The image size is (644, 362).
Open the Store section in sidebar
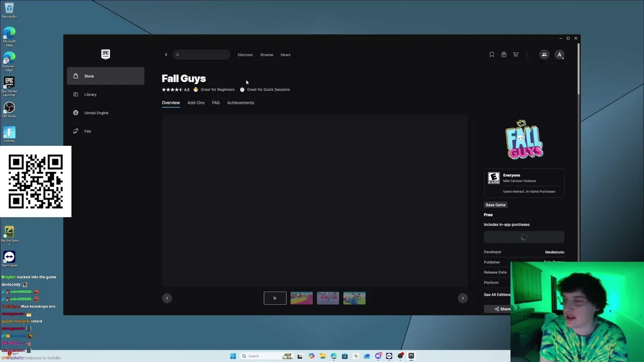coord(106,76)
